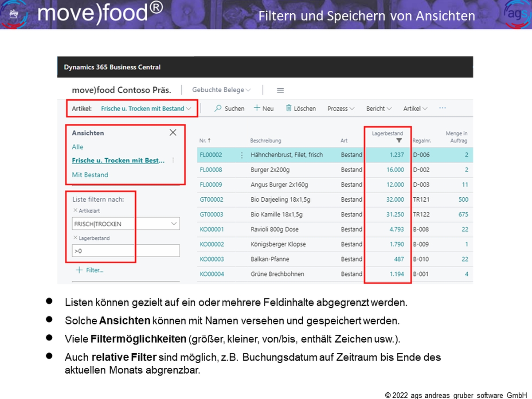Click Lagerbestand value 4.793
532x399 pixels.
(x=397, y=229)
